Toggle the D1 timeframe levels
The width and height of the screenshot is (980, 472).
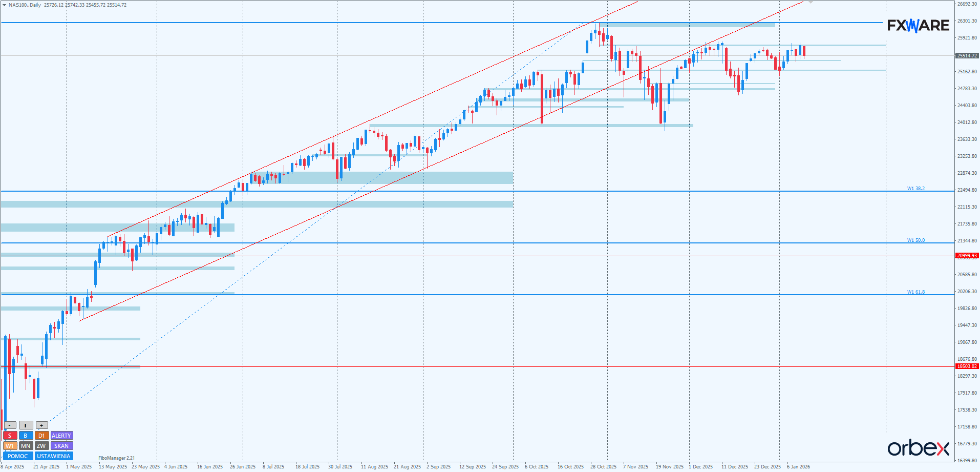[41, 436]
